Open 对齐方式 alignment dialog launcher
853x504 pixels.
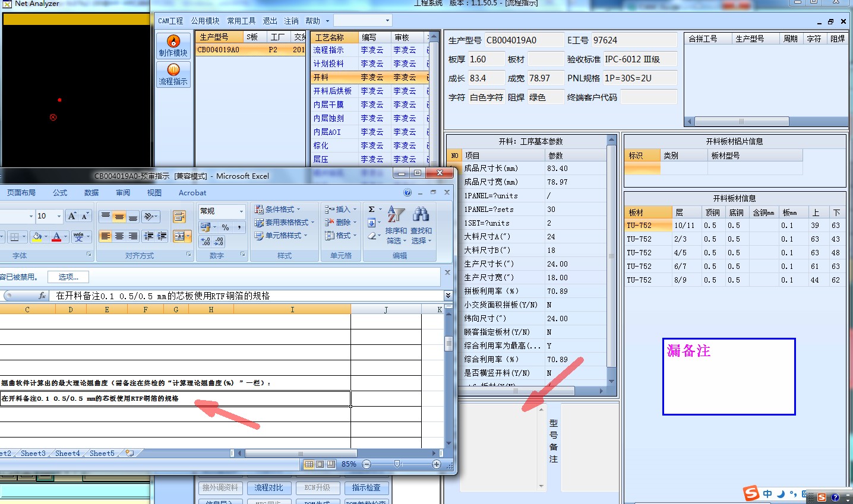coord(189,254)
